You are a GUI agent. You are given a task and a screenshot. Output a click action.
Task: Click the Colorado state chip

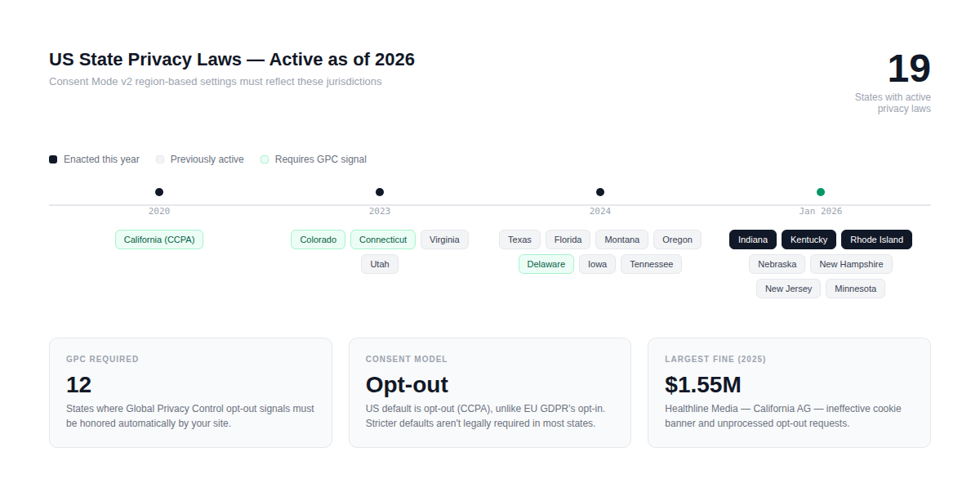[318, 240]
